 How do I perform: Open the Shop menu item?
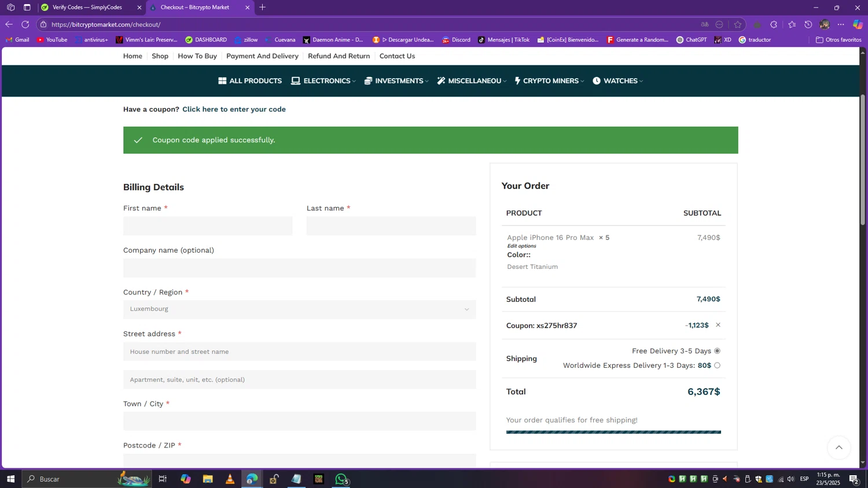tap(160, 56)
